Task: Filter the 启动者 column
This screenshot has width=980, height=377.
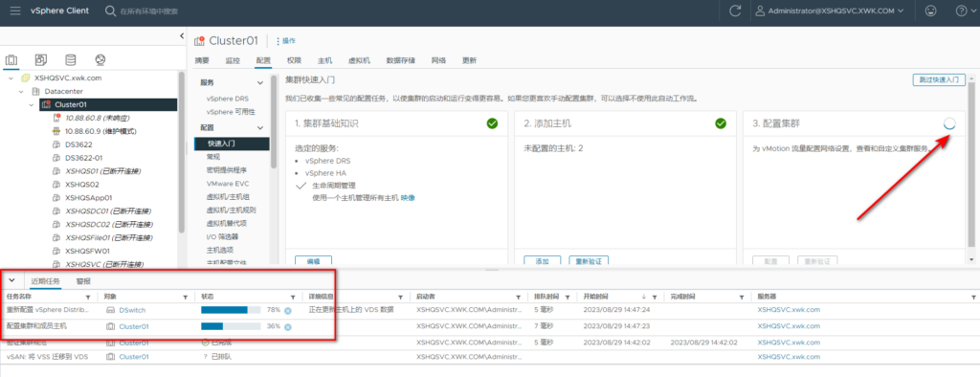Action: pyautogui.click(x=518, y=297)
